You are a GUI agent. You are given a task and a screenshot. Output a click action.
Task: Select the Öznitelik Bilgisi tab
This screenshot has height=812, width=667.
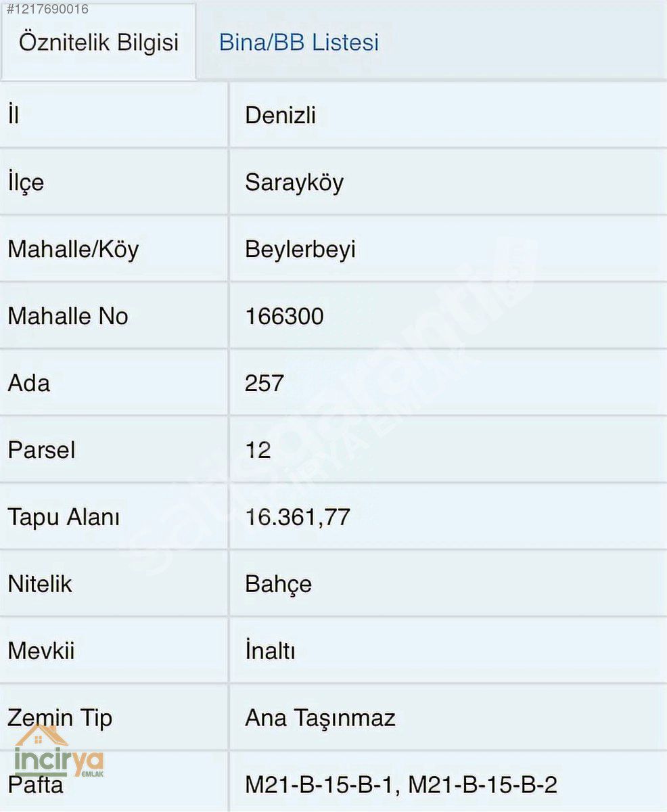click(99, 43)
